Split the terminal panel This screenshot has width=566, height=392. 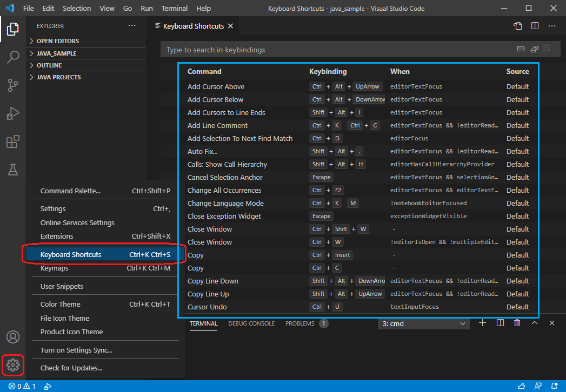point(500,323)
